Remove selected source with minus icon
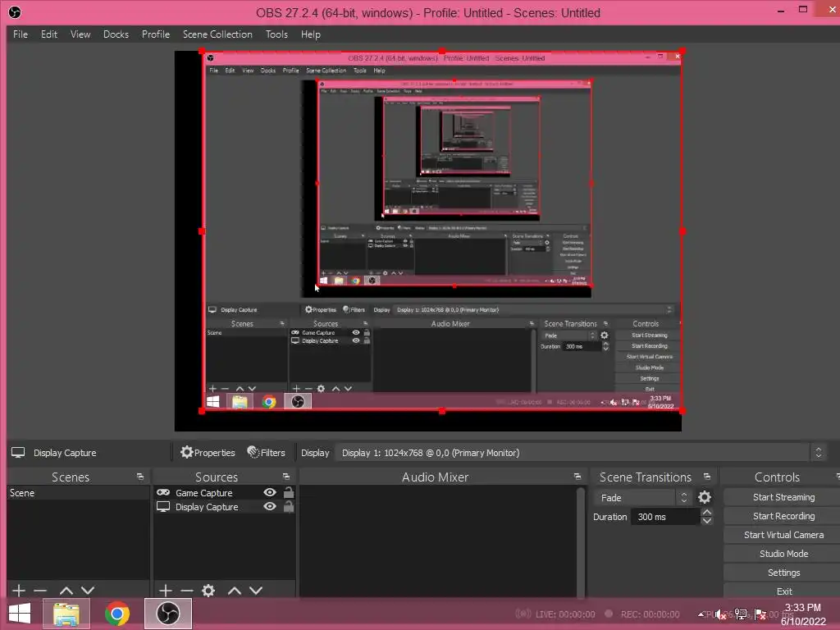This screenshot has width=840, height=630. click(186, 591)
